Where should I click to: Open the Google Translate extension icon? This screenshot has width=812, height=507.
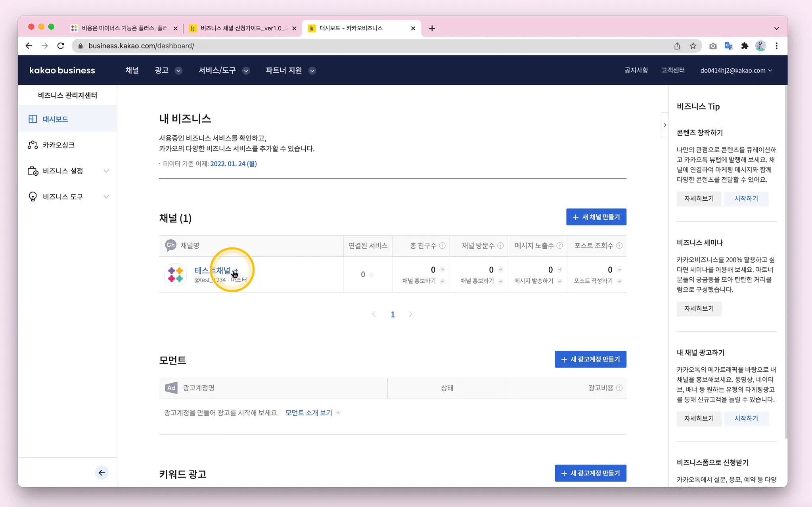(x=728, y=46)
